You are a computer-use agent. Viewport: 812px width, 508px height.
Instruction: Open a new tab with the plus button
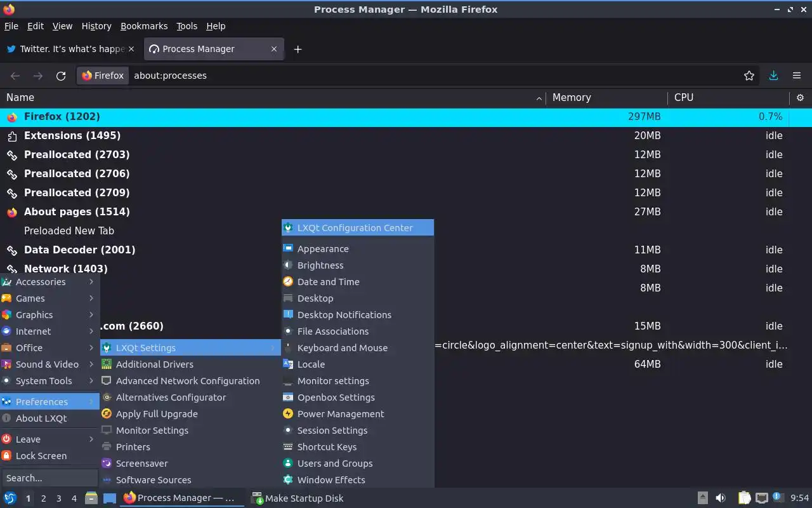298,49
